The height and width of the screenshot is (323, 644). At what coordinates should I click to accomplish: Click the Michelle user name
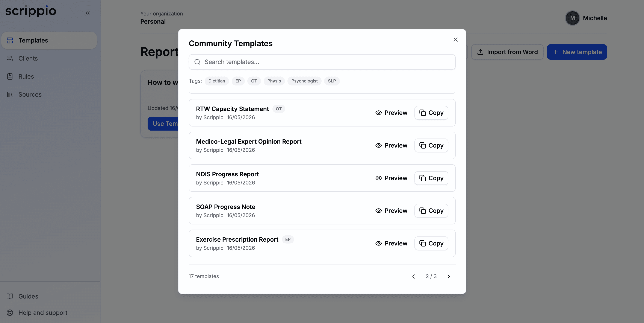(x=595, y=18)
